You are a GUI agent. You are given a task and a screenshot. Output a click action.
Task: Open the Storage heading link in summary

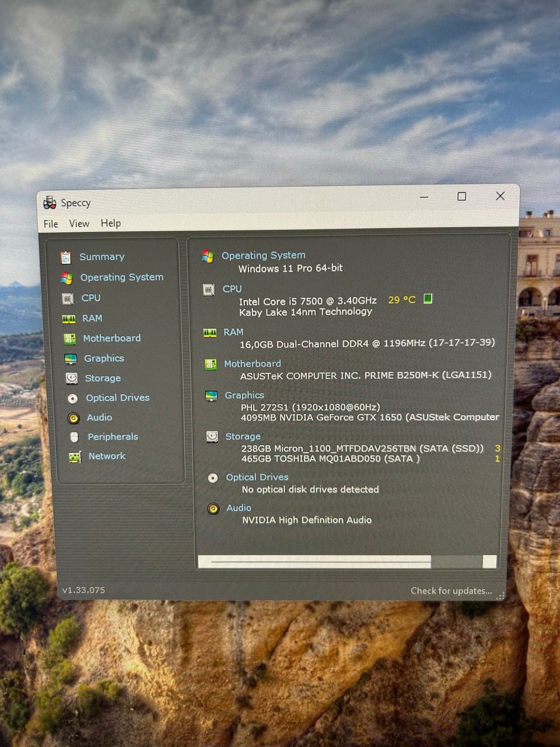click(243, 437)
